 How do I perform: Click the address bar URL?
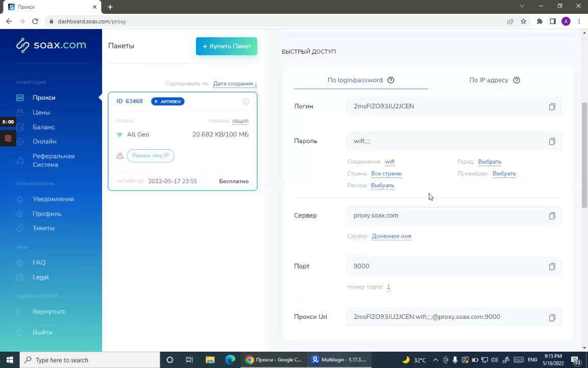pyautogui.click(x=92, y=21)
